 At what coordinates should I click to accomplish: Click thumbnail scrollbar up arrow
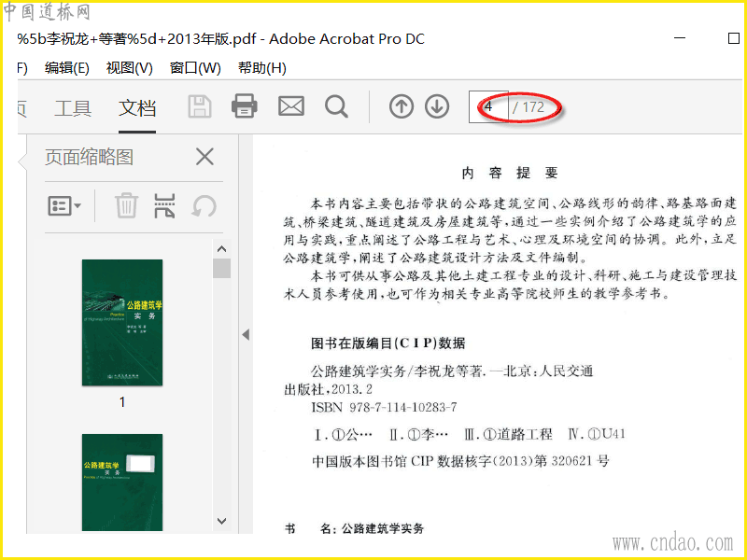[x=221, y=248]
